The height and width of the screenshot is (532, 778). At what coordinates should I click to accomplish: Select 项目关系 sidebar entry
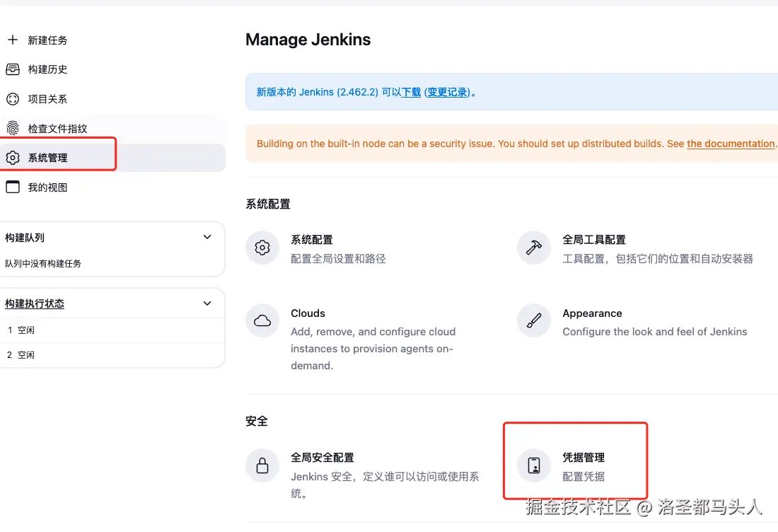pyautogui.click(x=47, y=99)
